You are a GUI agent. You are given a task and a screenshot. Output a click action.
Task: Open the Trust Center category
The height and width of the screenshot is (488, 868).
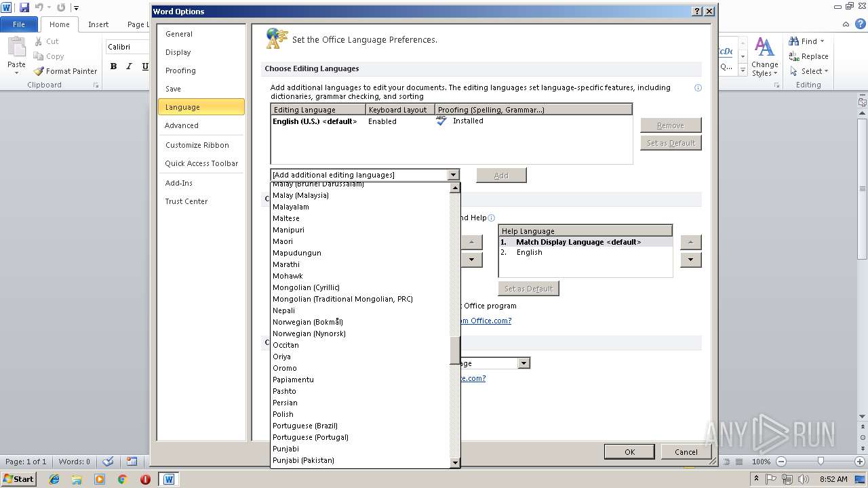[x=201, y=201]
